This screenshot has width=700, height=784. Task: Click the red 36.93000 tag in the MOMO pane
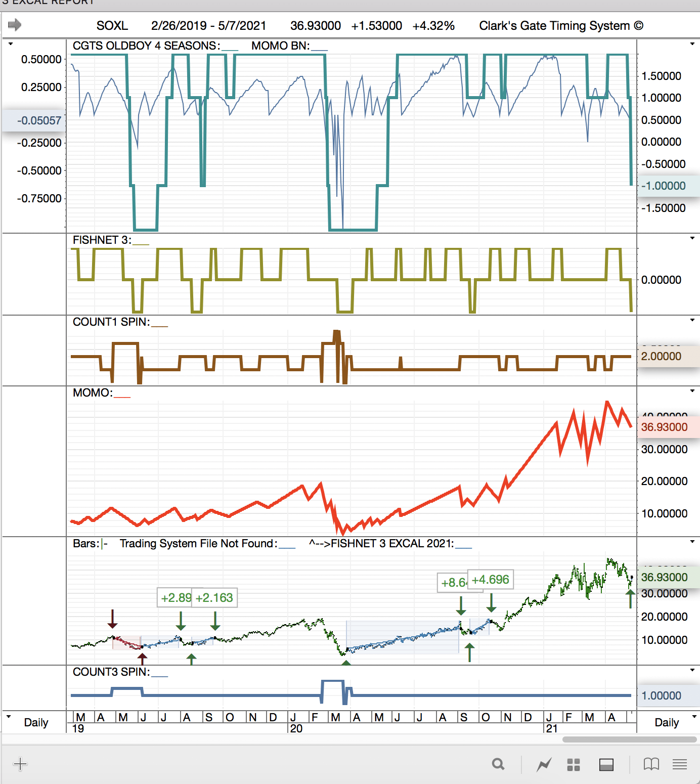[668, 427]
